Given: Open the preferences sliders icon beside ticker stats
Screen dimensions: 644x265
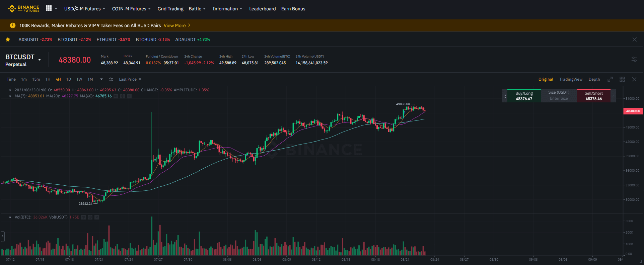Looking at the screenshot, I should pyautogui.click(x=634, y=59).
